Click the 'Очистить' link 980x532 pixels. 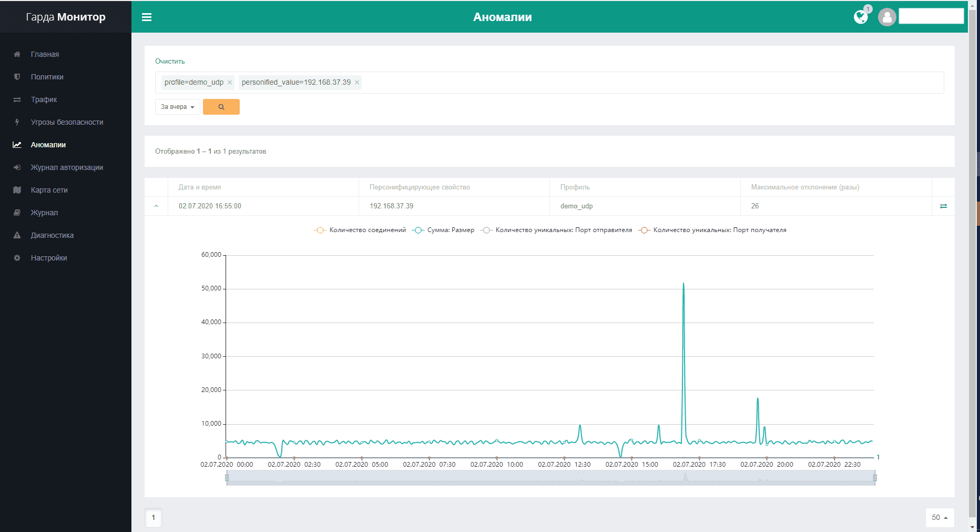170,62
